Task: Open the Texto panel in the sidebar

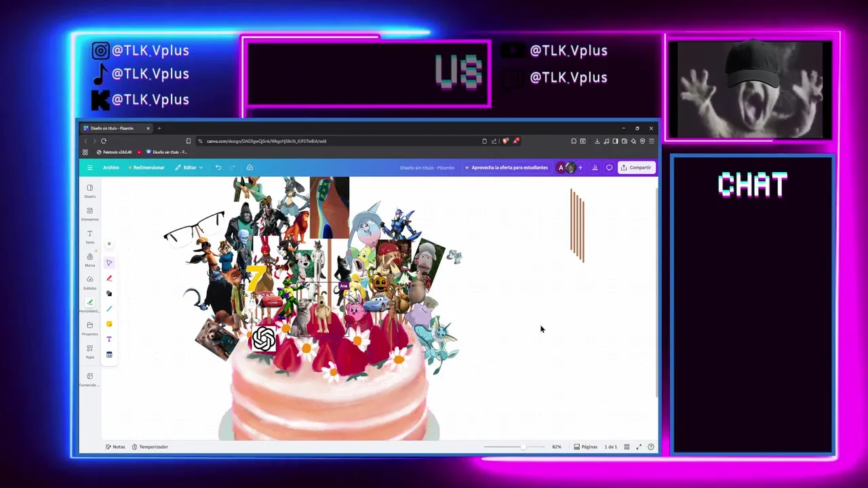Action: click(90, 237)
